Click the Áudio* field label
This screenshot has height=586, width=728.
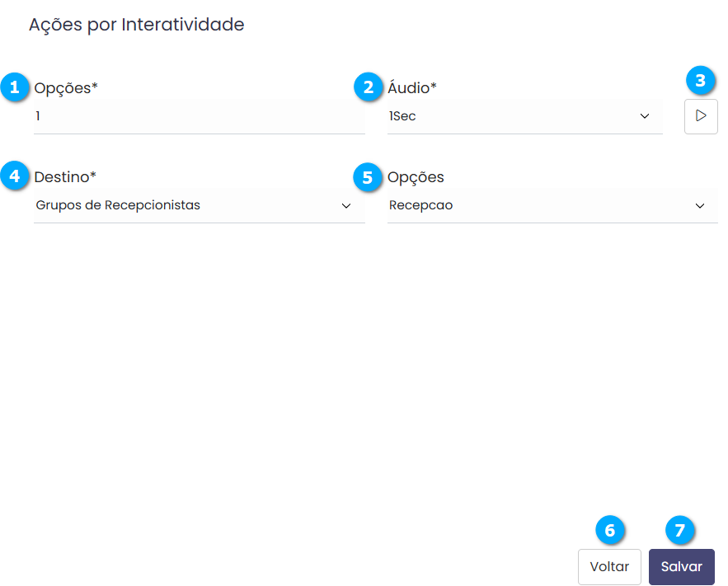(x=411, y=87)
